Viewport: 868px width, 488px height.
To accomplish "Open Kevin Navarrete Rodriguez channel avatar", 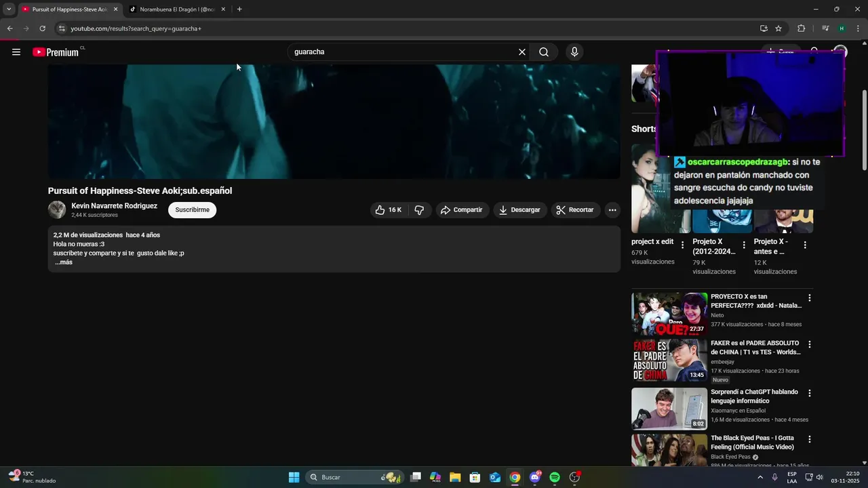I will tap(57, 210).
